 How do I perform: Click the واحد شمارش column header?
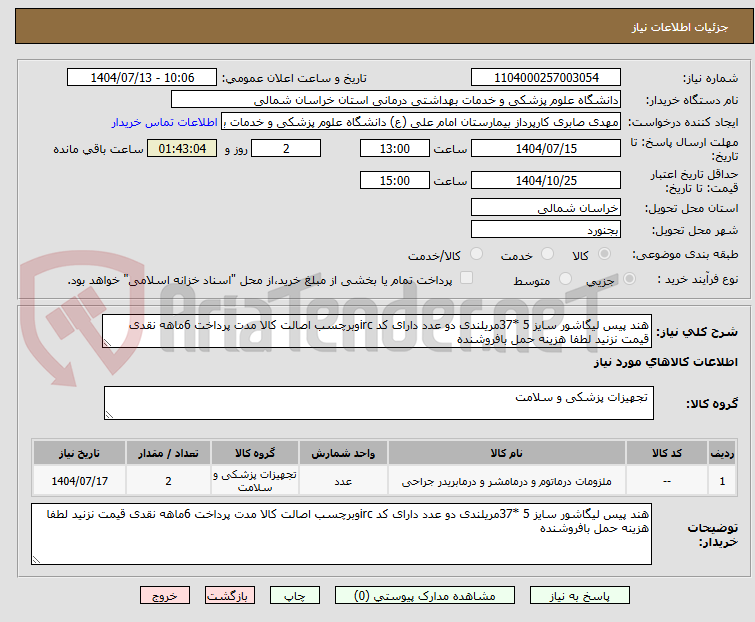[x=343, y=453]
